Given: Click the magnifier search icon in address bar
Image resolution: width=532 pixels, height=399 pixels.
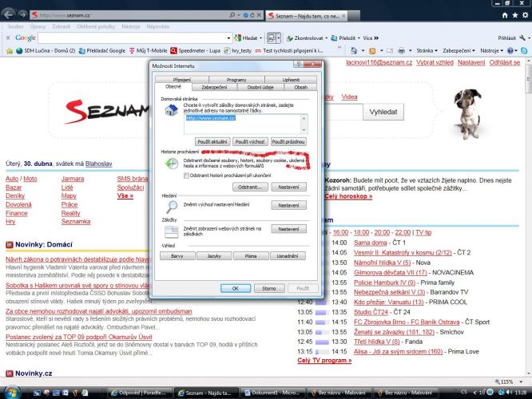Looking at the screenshot, I should pyautogui.click(x=232, y=15).
